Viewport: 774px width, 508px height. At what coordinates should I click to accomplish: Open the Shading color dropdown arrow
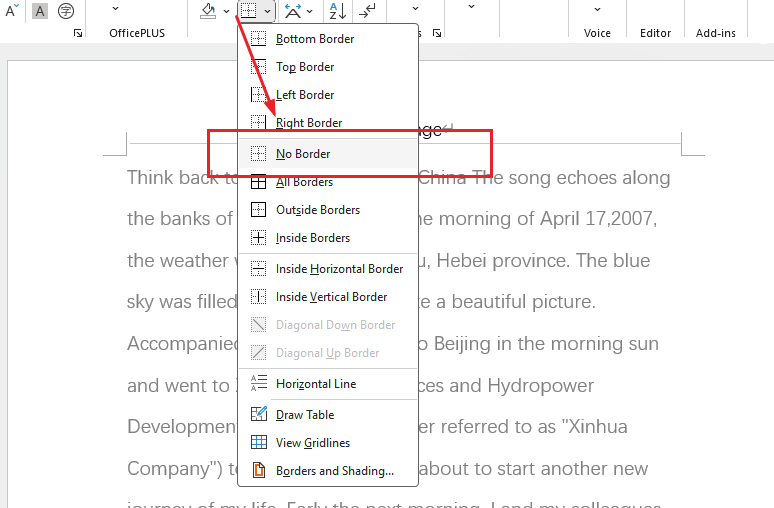click(226, 11)
